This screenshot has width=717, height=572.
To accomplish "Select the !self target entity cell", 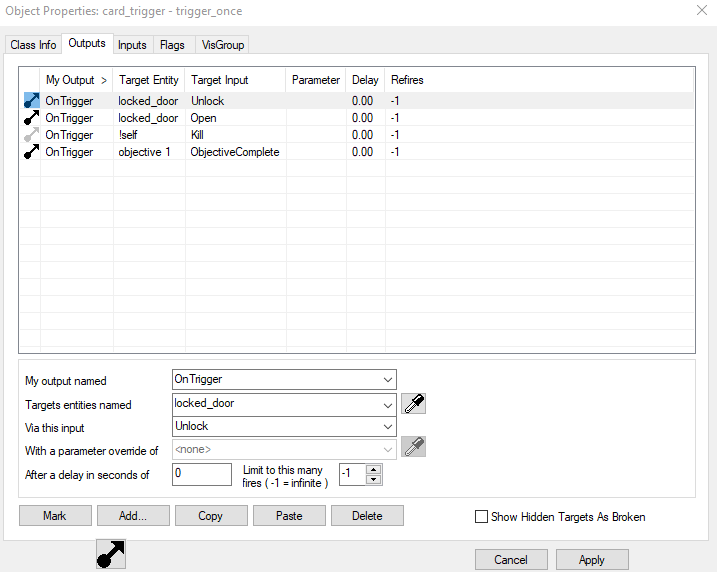I will point(128,135).
